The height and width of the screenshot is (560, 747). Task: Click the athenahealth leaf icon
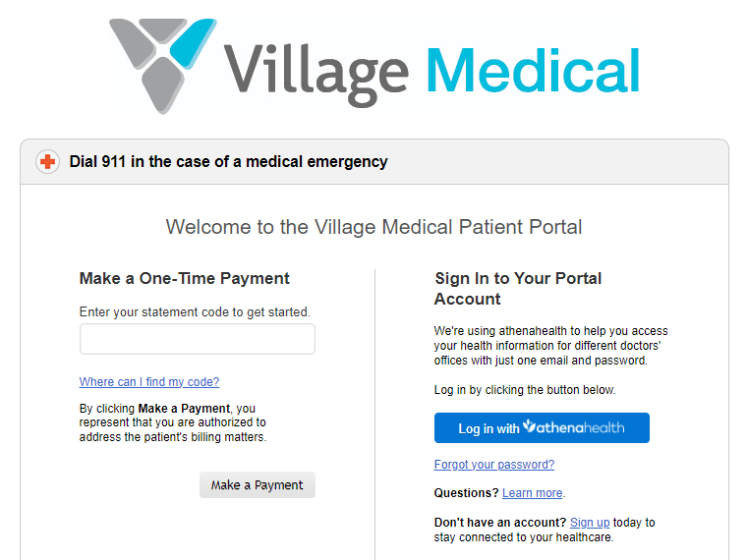[531, 426]
